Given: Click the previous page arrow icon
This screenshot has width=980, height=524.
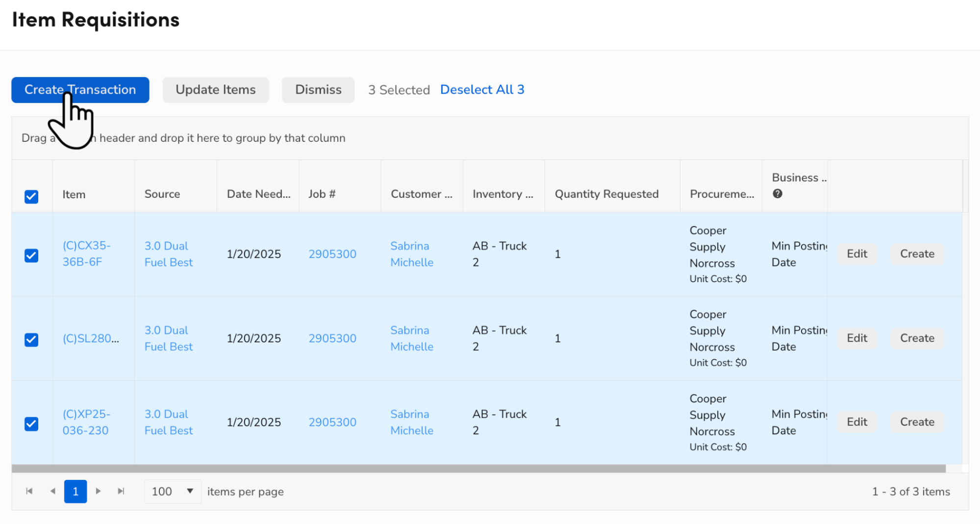Looking at the screenshot, I should click(x=52, y=491).
